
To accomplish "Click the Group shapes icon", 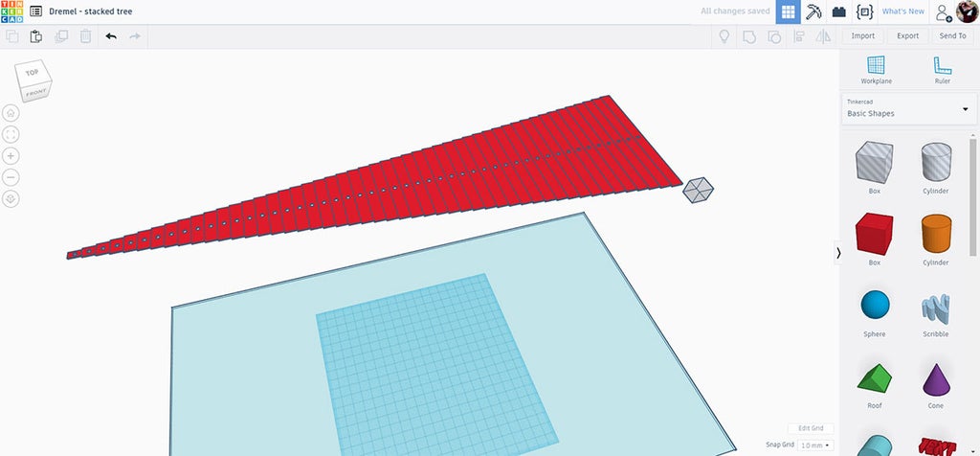I will tap(748, 36).
